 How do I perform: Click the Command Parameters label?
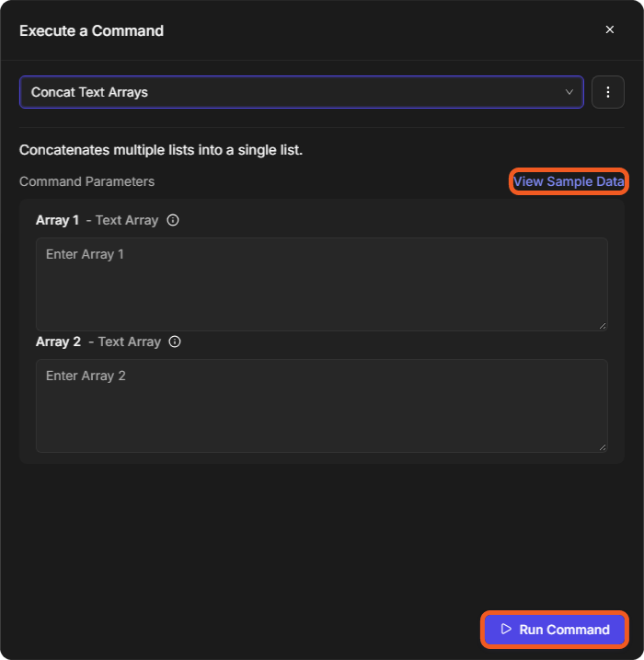[87, 181]
